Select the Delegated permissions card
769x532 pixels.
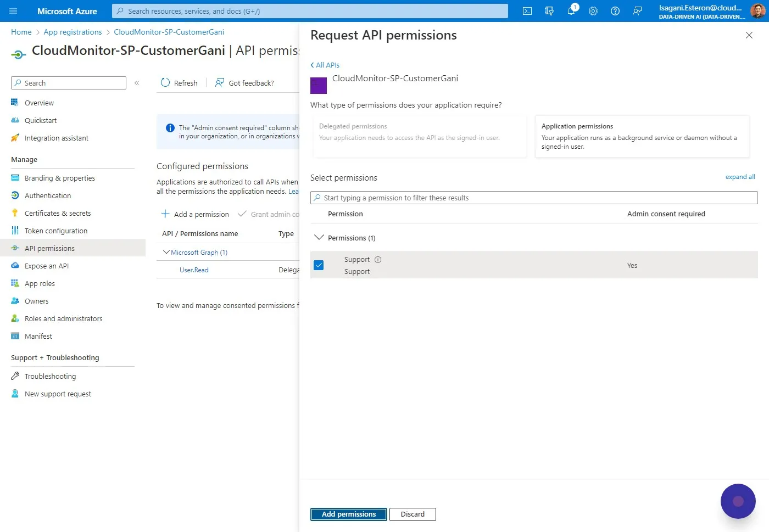(420, 136)
